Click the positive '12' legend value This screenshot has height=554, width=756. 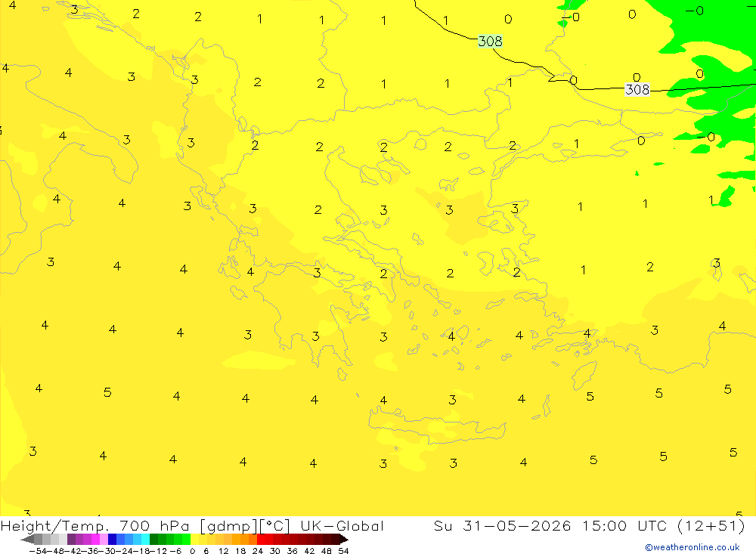pos(223,551)
